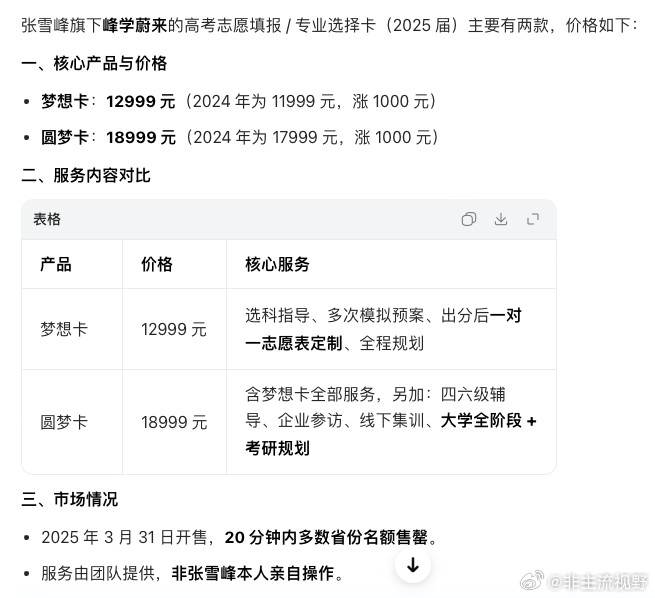This screenshot has height=598, width=655.
Task: Click bold text 大学全阶段 +
Action: click(x=488, y=421)
